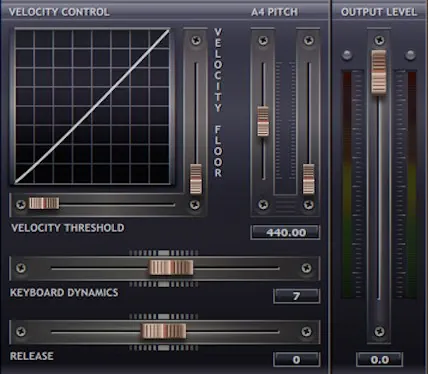Click the VELOCITY CONTROL heading
The width and height of the screenshot is (428, 374).
(59, 12)
